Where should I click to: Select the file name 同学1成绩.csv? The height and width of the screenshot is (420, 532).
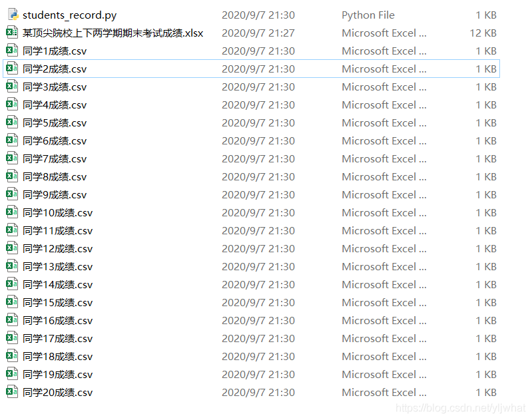tap(55, 51)
